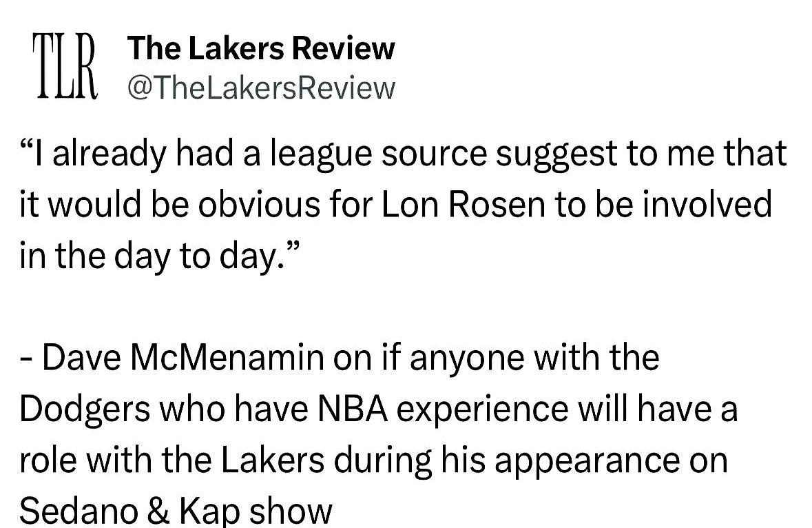Screen dimensions: 812x528
Task: Click the word role in tweet
Action: (x=48, y=459)
